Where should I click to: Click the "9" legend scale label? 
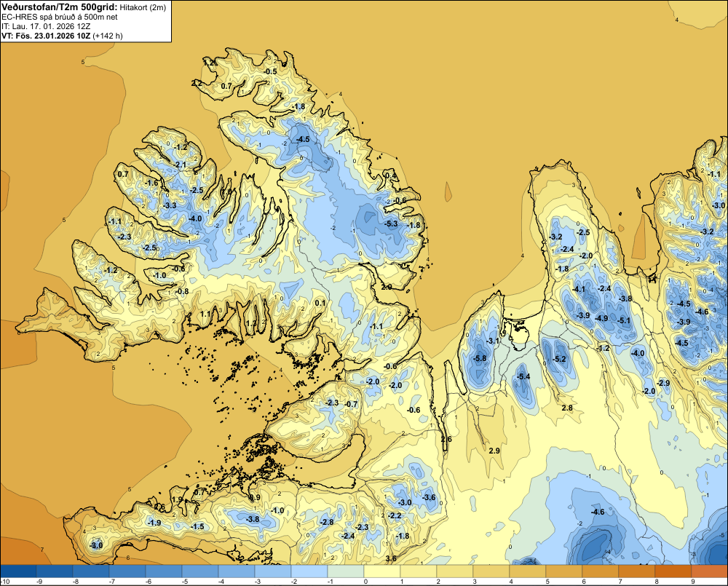coord(693,582)
